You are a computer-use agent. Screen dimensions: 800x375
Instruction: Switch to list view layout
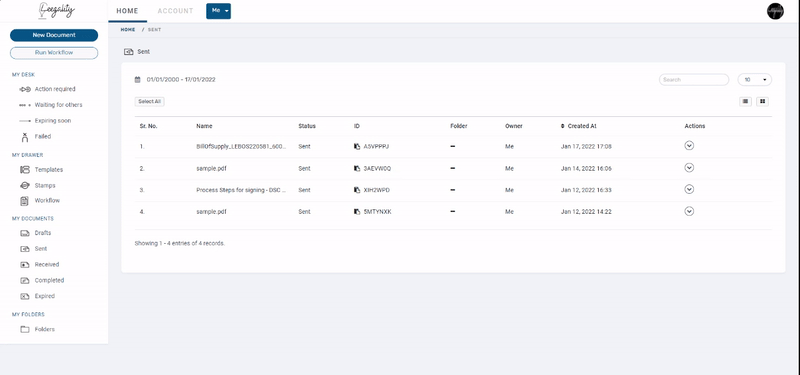tap(745, 102)
